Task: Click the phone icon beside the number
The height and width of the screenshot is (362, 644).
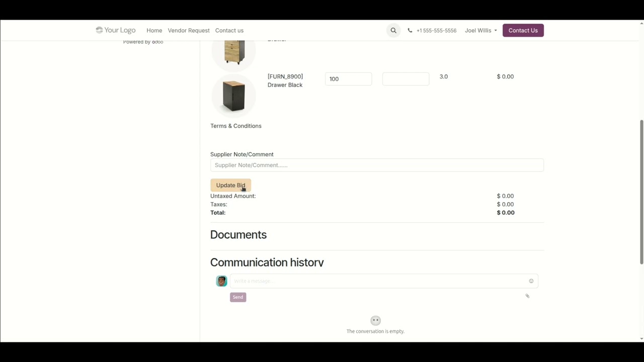Action: pos(410,31)
